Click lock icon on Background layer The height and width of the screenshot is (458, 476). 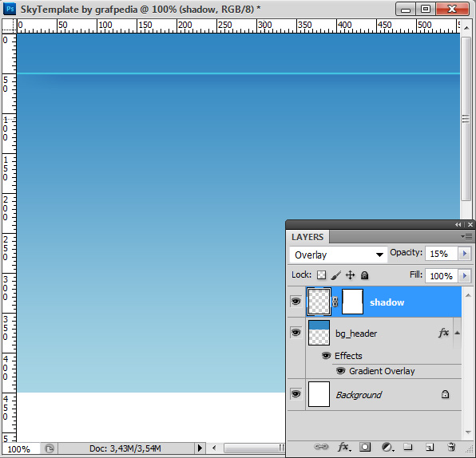tap(445, 394)
